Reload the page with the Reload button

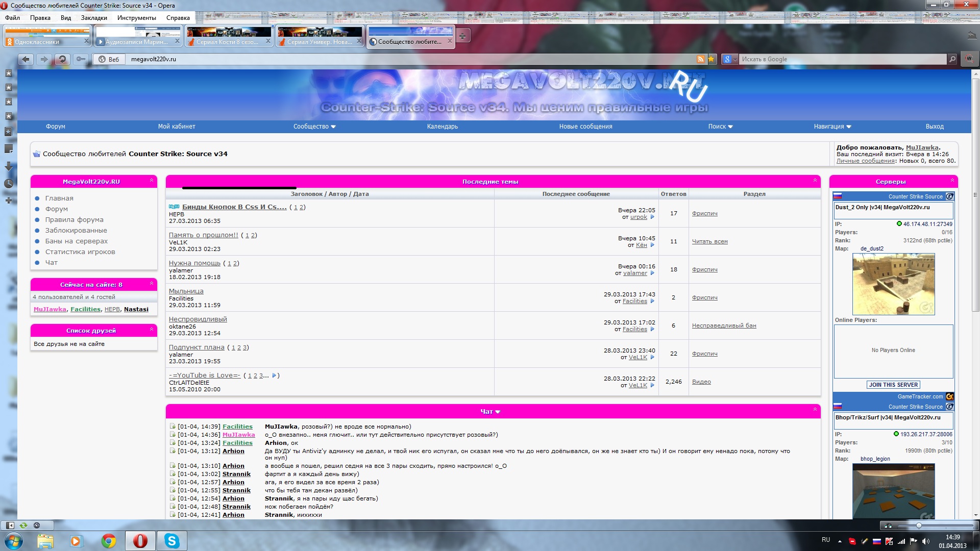tap(62, 59)
